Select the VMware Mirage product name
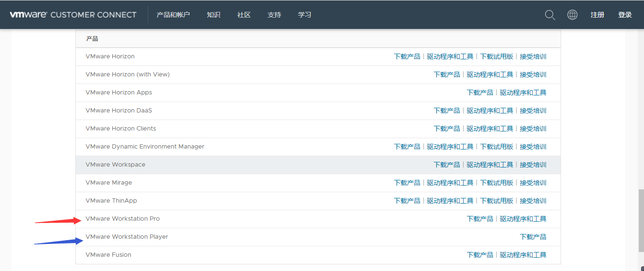 [x=109, y=183]
